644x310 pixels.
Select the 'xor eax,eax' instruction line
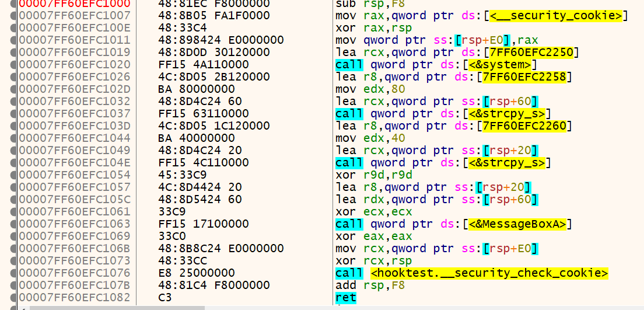(x=373, y=236)
